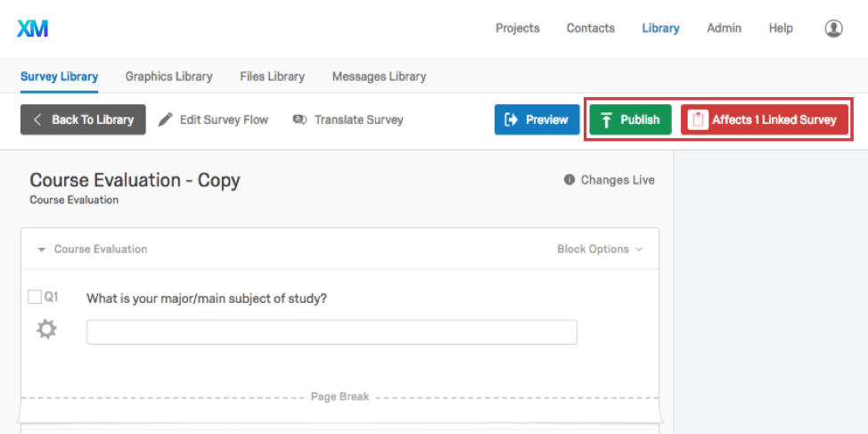Open the Messages Library tab
The image size is (868, 434).
(379, 77)
